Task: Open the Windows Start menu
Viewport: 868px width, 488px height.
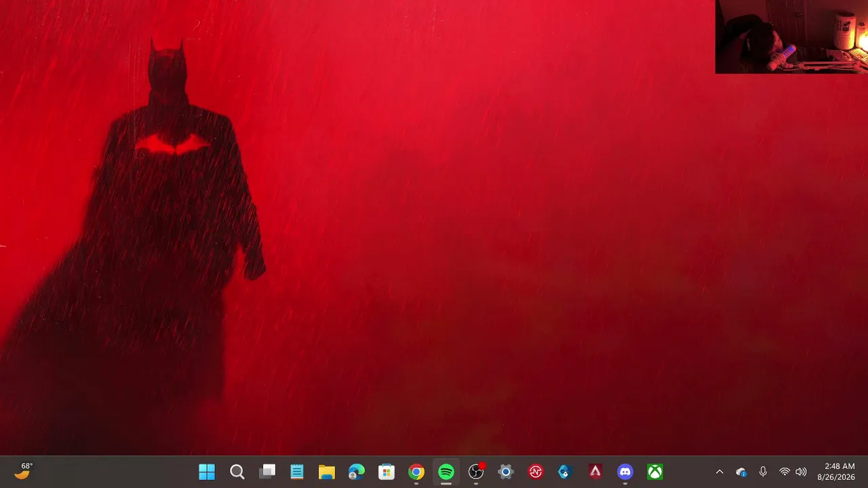Action: [x=207, y=472]
